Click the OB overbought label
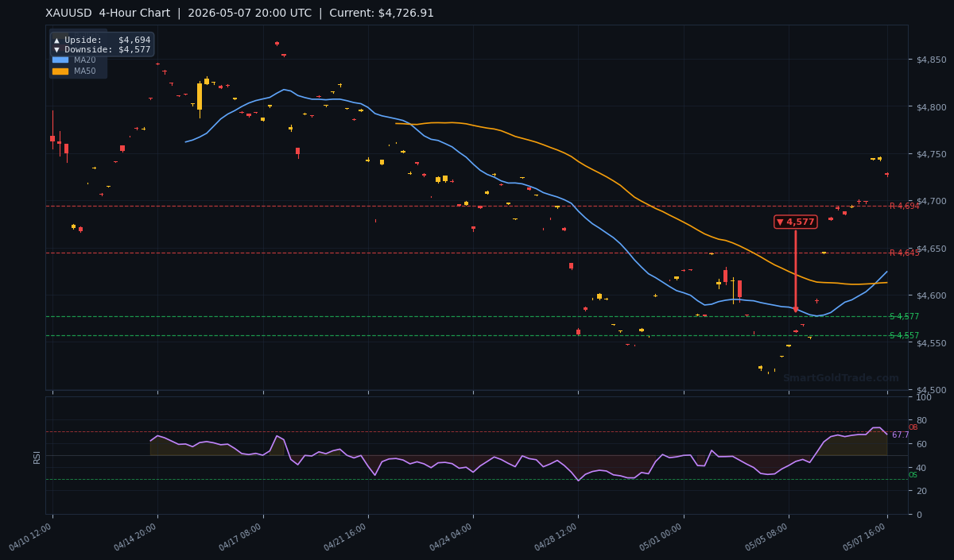 913,427
